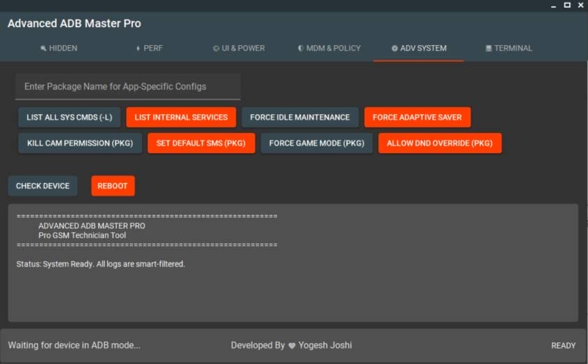Click the 'Advanced ADB Master Pro' title
Screen dimensions: 588x364
pyautogui.click(x=75, y=23)
